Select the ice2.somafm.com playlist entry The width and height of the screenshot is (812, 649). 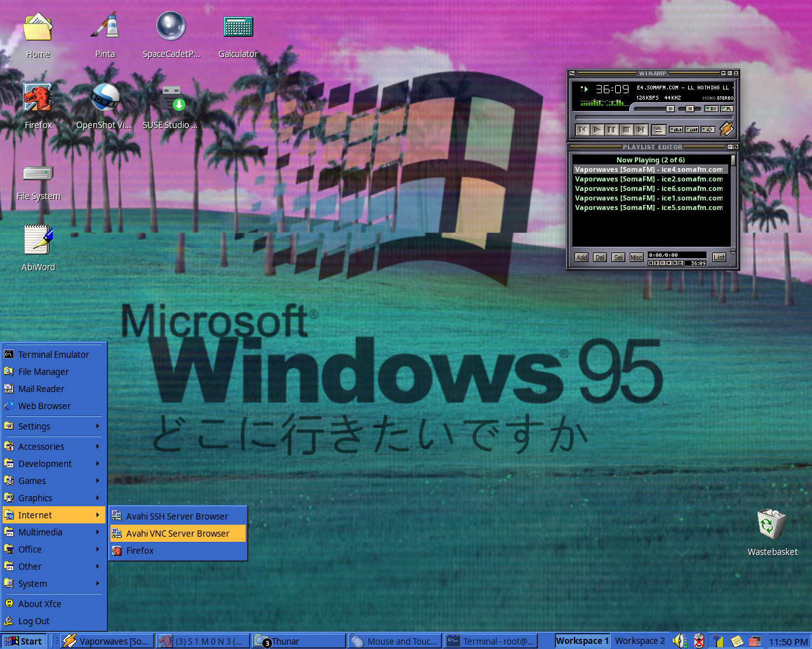click(x=648, y=179)
